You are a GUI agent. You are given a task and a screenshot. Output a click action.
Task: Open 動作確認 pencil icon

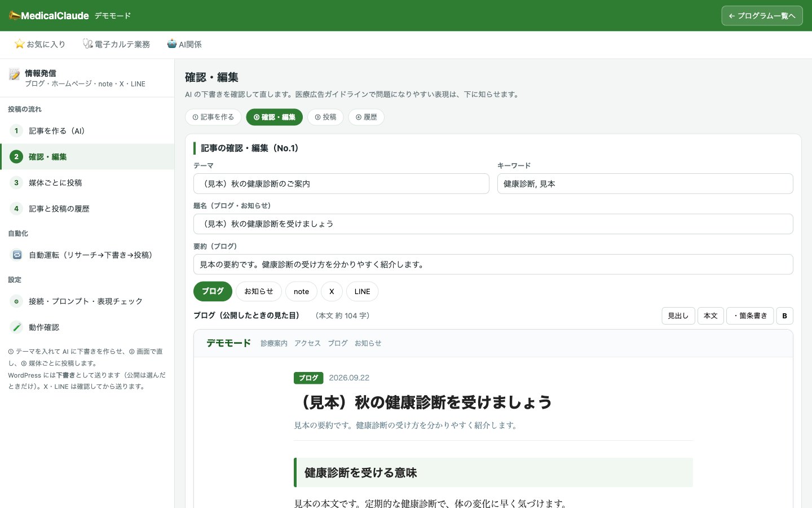tap(16, 327)
